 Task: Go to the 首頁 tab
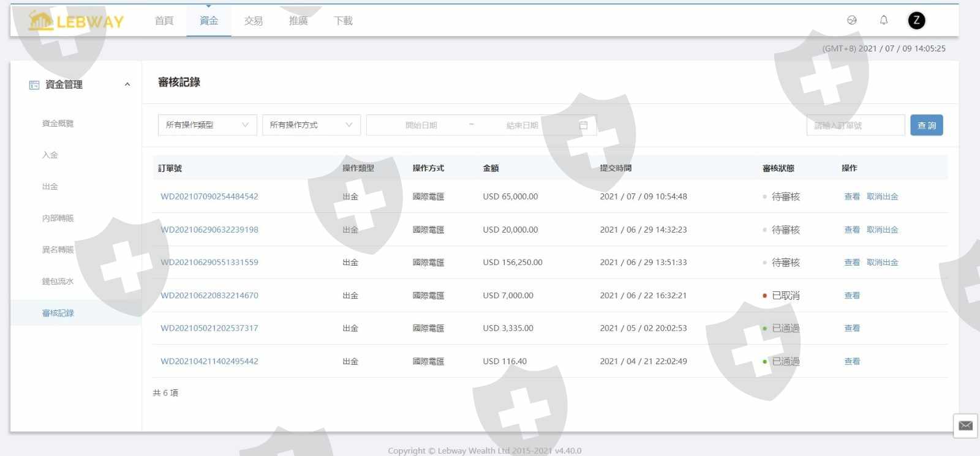pyautogui.click(x=164, y=21)
